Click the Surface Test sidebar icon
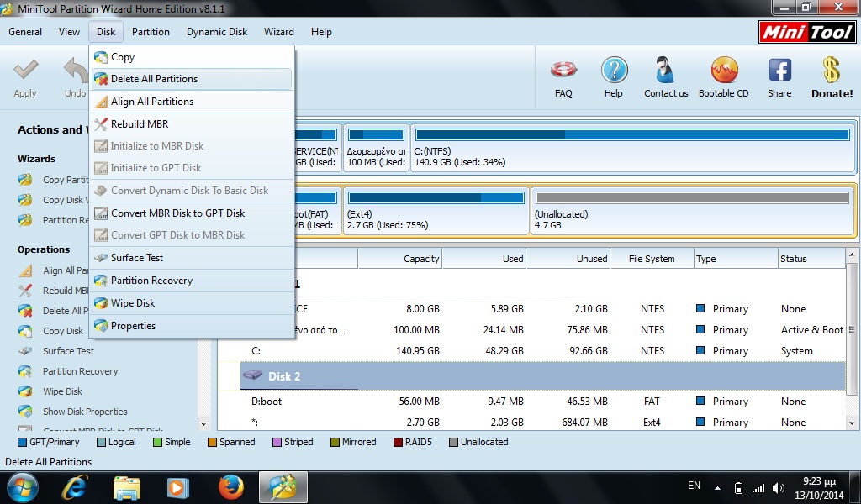861x504 pixels. coord(25,351)
